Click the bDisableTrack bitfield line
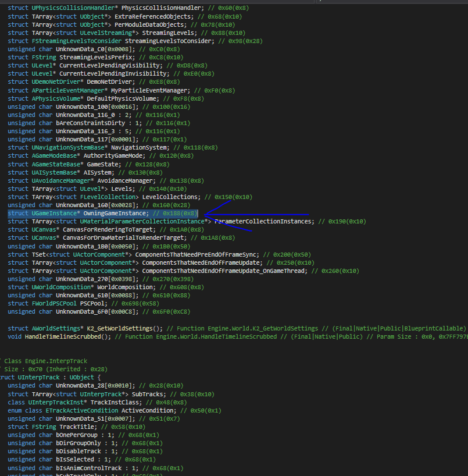Screen dimensions: 468x476 (85, 452)
